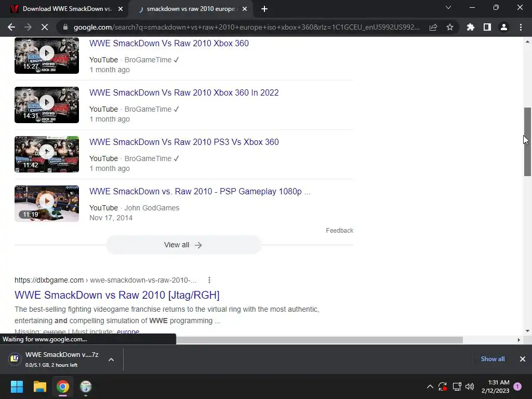Image resolution: width=532 pixels, height=399 pixels.
Task: Open File Explorer from the taskbar
Action: (39, 387)
